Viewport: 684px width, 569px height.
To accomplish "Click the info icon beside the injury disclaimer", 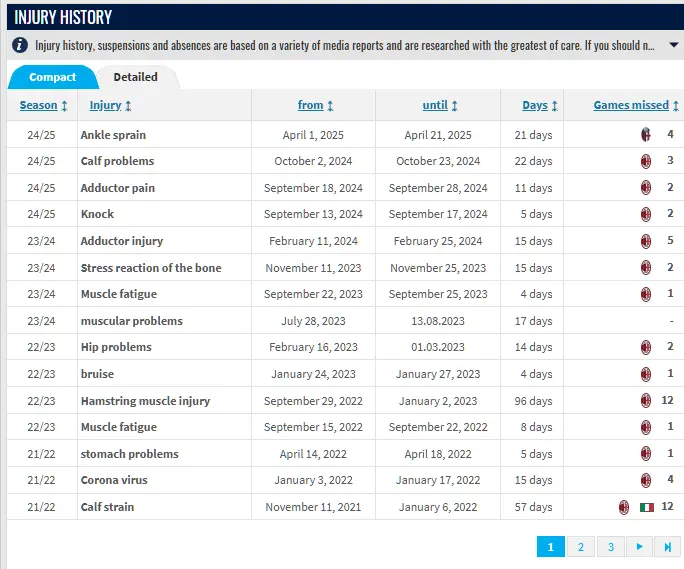I will [19, 45].
